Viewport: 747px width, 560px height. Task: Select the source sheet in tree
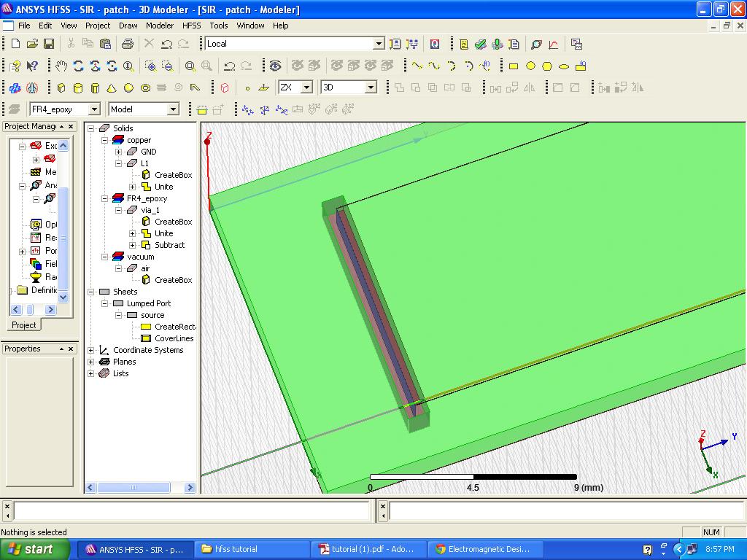(152, 315)
